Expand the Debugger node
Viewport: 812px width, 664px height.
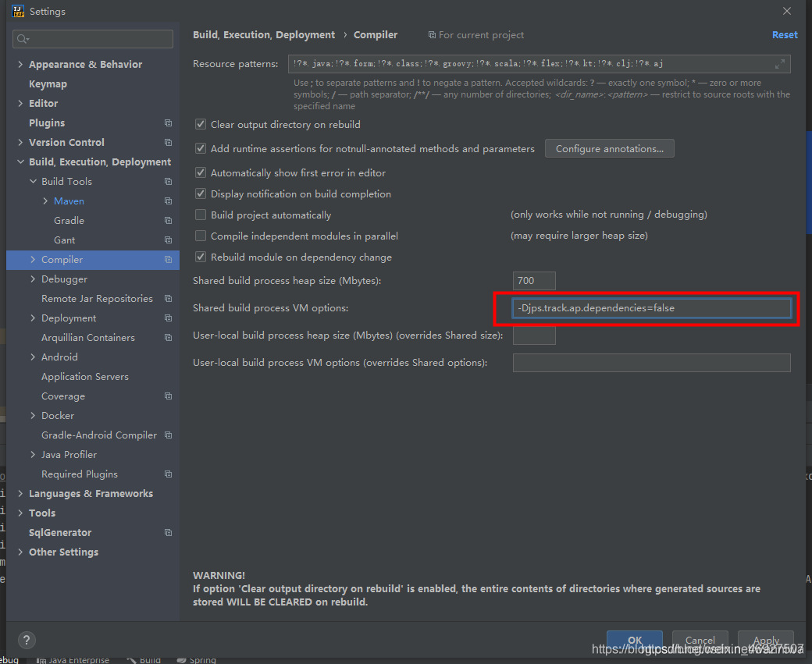click(33, 279)
